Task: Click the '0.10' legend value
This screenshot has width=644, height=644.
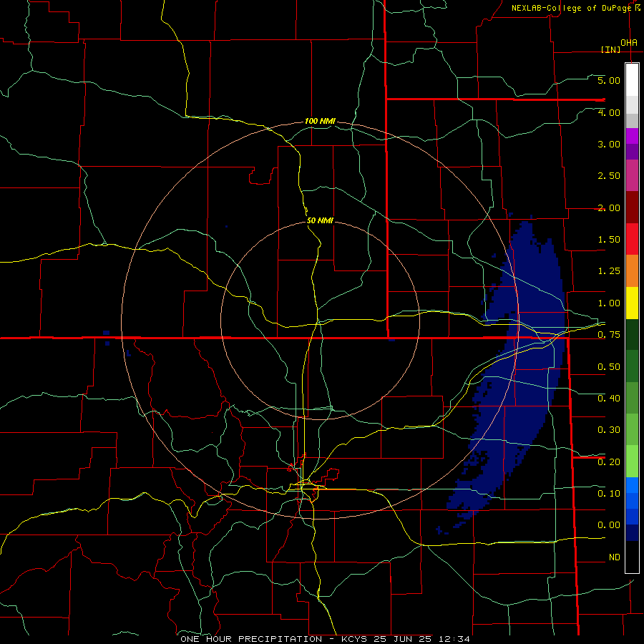Action: (609, 494)
